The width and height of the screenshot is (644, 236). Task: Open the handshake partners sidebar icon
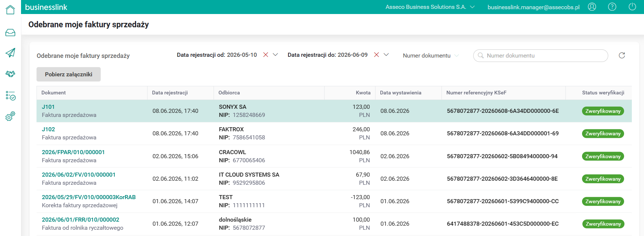coord(10,74)
